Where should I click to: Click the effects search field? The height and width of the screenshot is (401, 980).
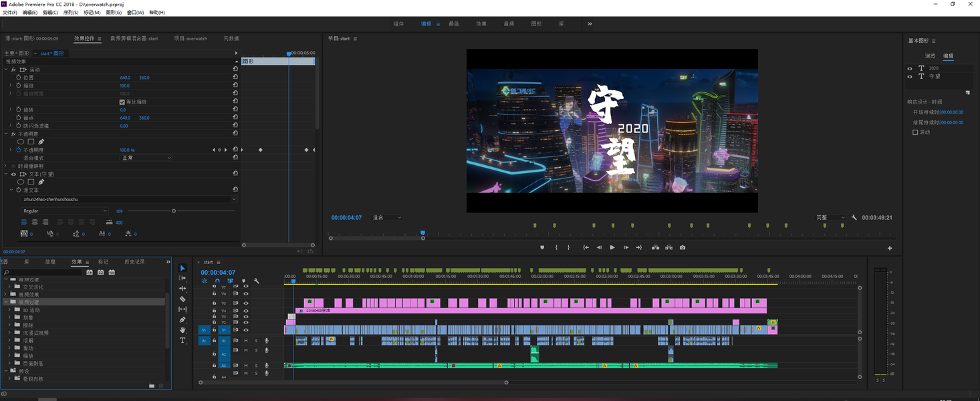click(43, 272)
